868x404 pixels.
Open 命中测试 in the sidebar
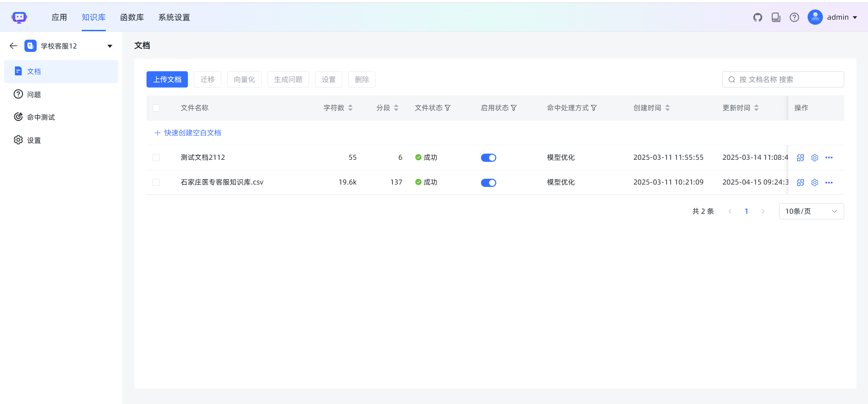click(x=61, y=117)
